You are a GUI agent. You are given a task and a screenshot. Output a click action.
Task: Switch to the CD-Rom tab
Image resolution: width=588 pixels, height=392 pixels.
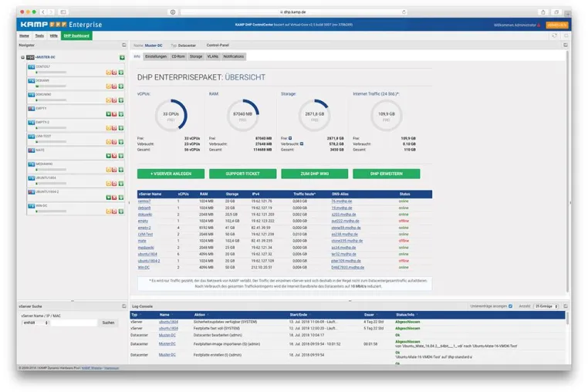[178, 56]
